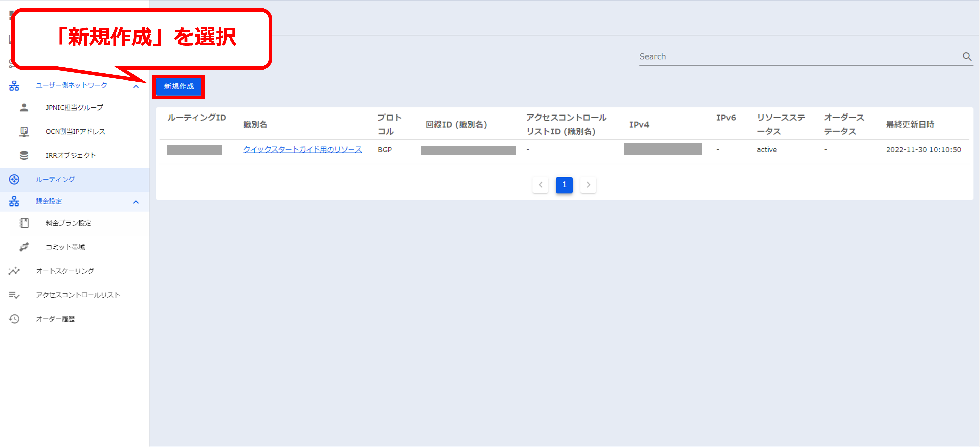Collapse the 課金設定 section chevron

136,202
